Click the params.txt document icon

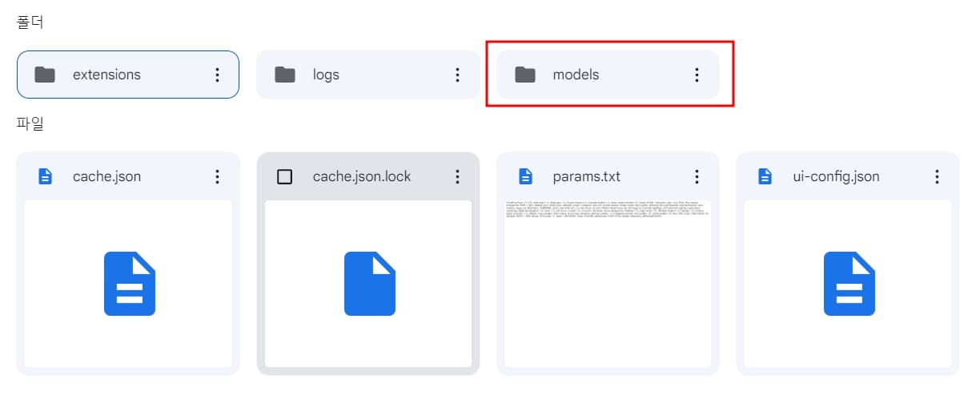(525, 176)
